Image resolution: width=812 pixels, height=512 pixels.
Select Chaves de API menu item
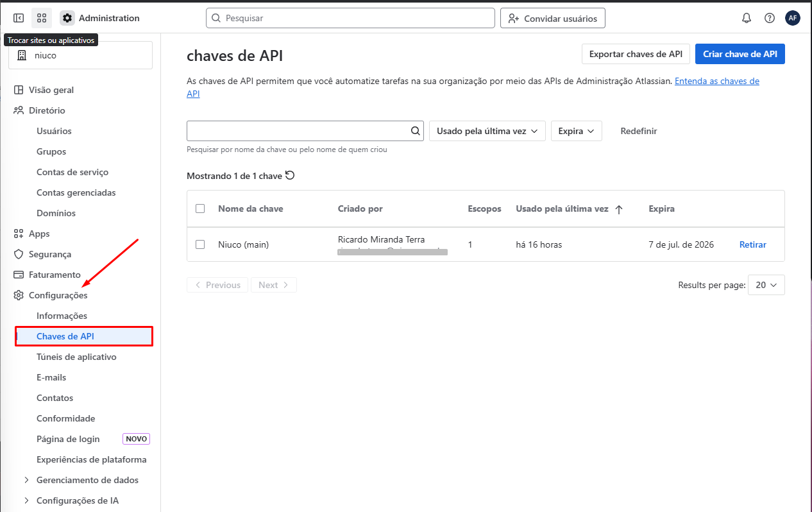(84, 336)
